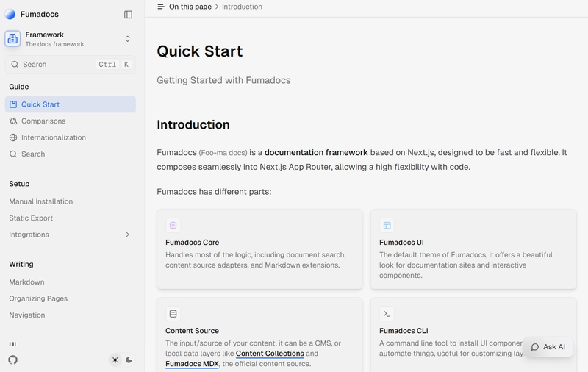Click the Content Source database icon
Viewport: 588px width, 372px height.
[173, 314]
